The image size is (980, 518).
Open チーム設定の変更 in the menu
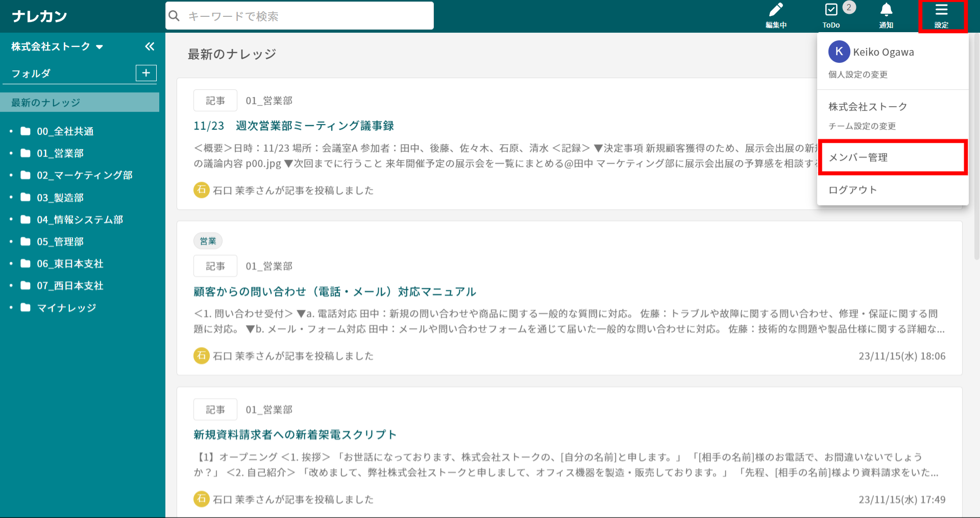(x=862, y=126)
